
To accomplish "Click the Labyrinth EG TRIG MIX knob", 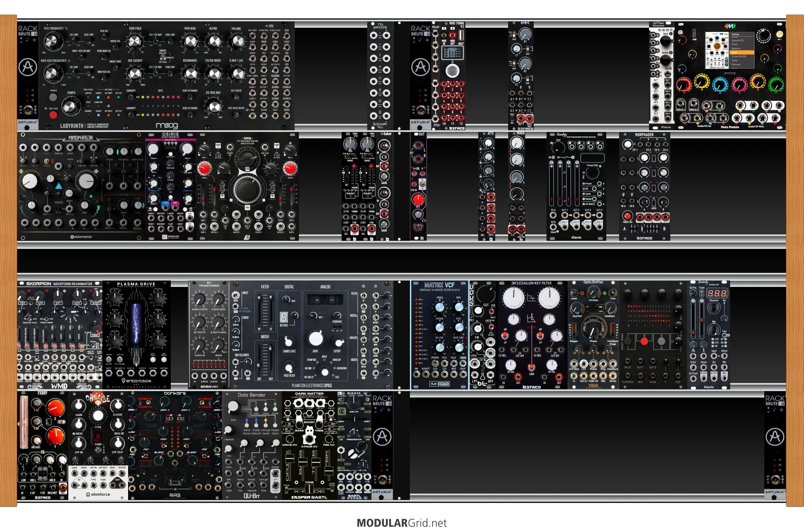I will tap(213, 106).
